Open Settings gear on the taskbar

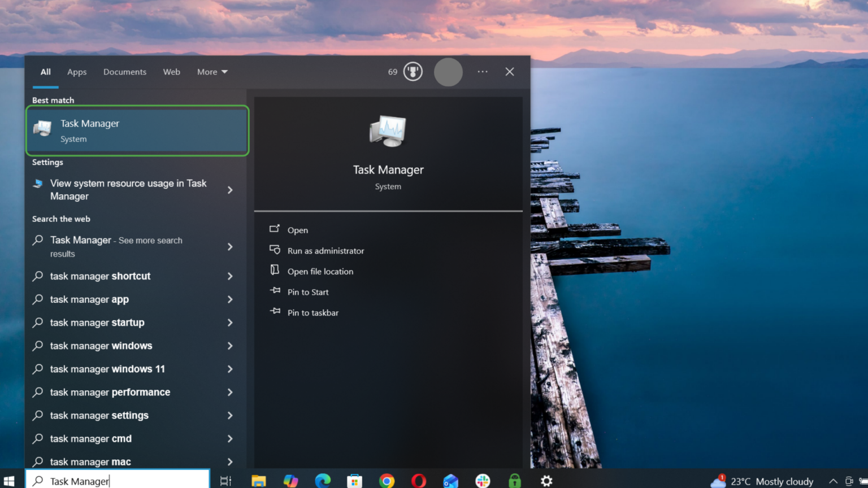pyautogui.click(x=546, y=481)
